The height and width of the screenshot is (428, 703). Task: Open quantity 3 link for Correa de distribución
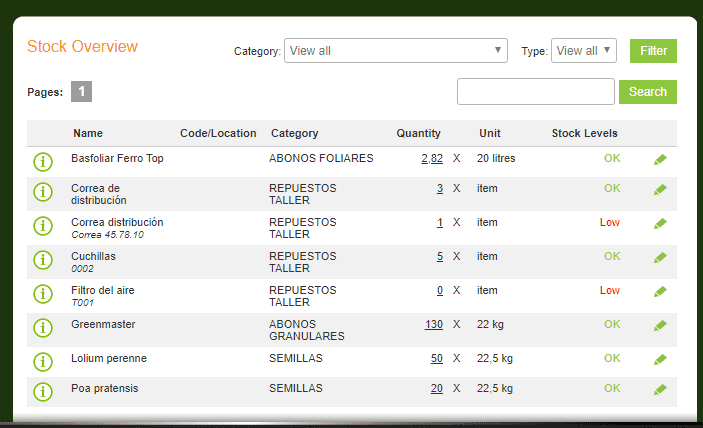point(440,188)
